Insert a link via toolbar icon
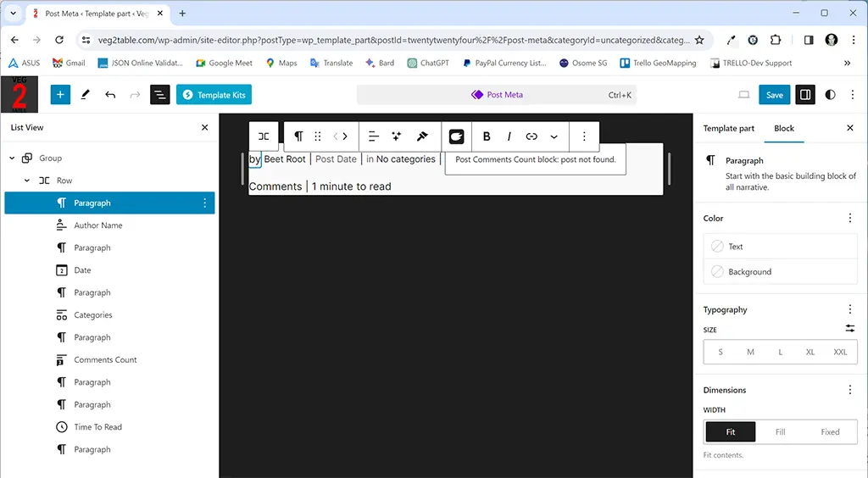 [x=531, y=136]
